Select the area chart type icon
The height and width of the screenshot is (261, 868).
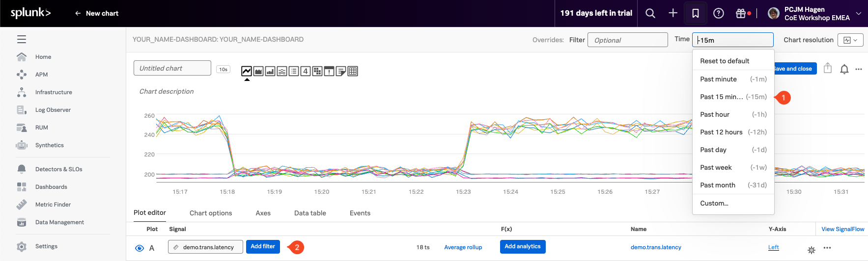tap(258, 72)
